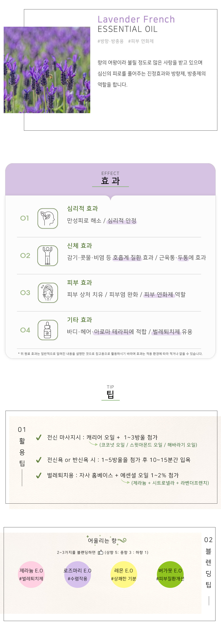
Task: Click the body effect person icon
Action: click(x=48, y=256)
